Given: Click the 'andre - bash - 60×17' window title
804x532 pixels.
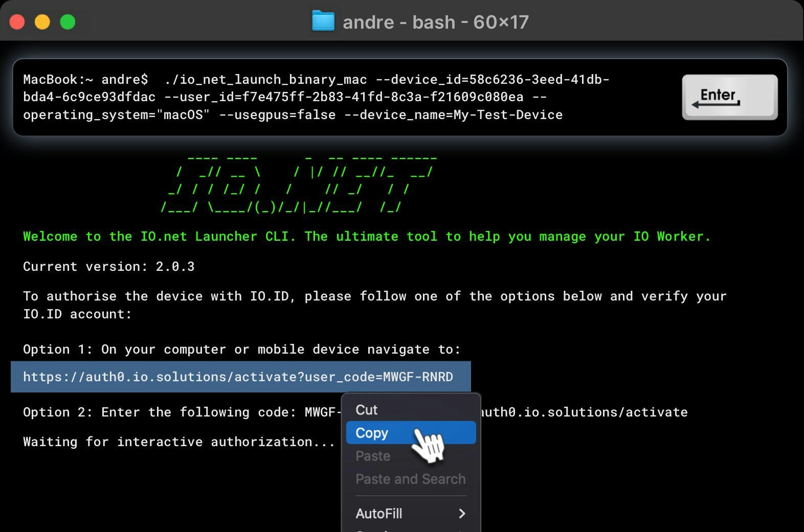Looking at the screenshot, I should 435,22.
